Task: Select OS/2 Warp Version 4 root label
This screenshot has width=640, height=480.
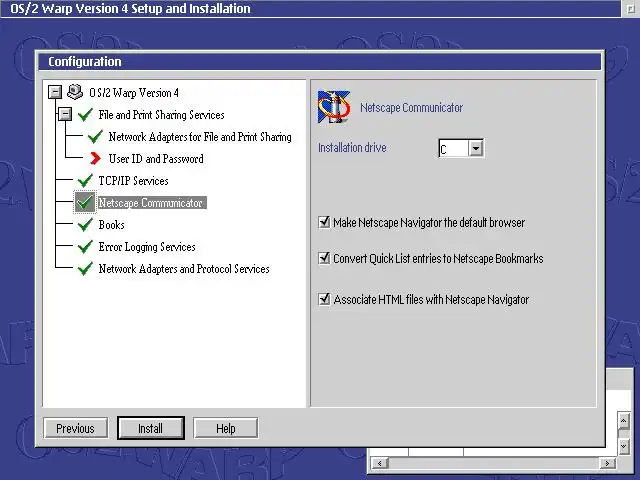Action: (134, 93)
